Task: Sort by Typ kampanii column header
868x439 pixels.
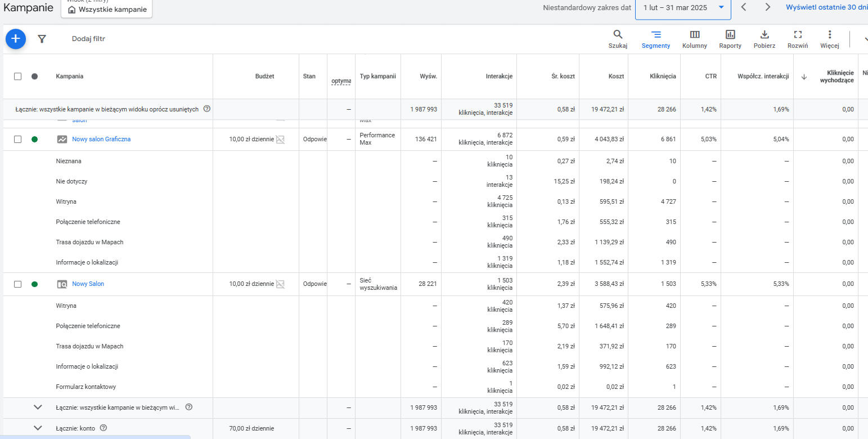Action: (378, 77)
